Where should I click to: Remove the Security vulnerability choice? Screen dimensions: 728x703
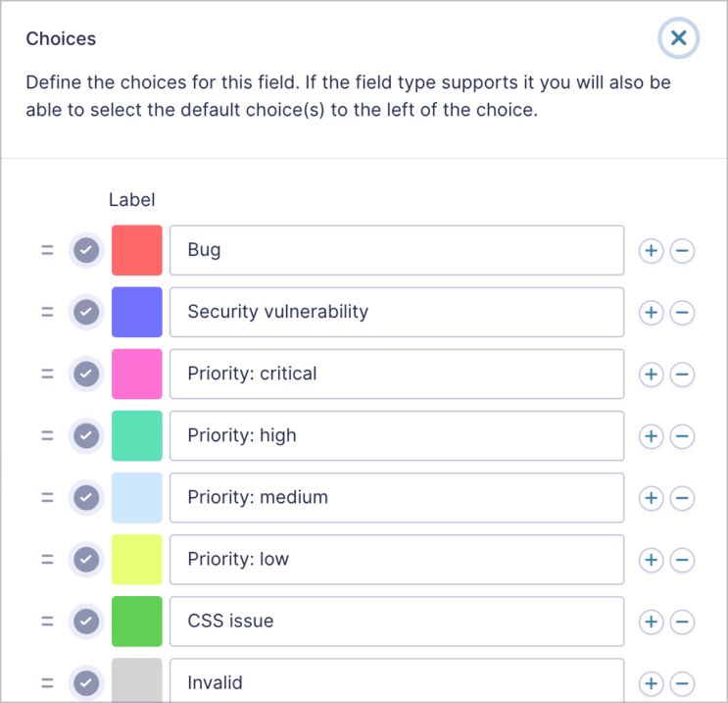pyautogui.click(x=682, y=313)
